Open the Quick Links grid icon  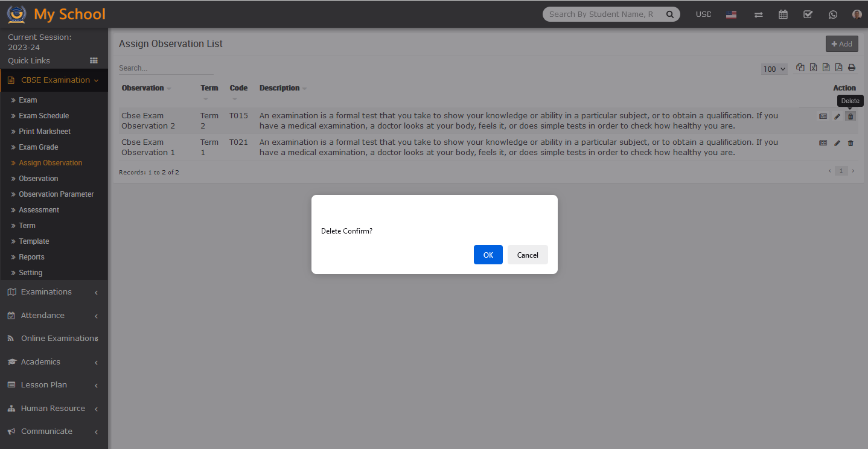click(94, 60)
